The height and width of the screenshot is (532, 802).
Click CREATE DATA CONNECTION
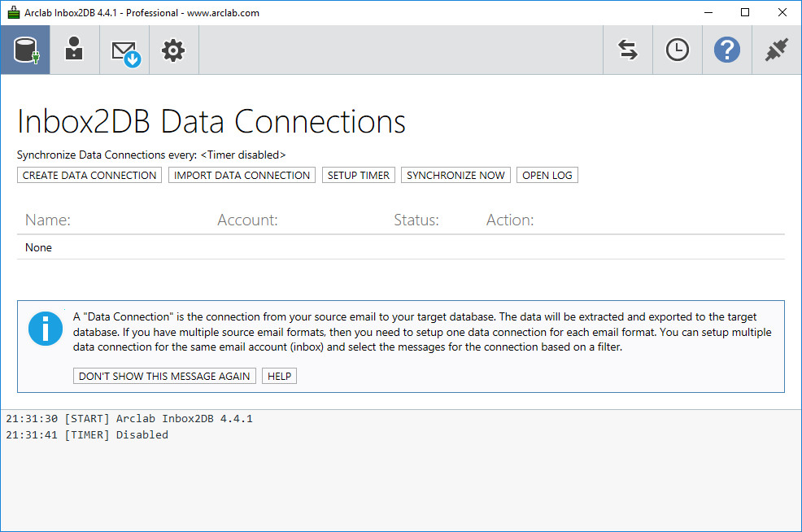pos(89,175)
